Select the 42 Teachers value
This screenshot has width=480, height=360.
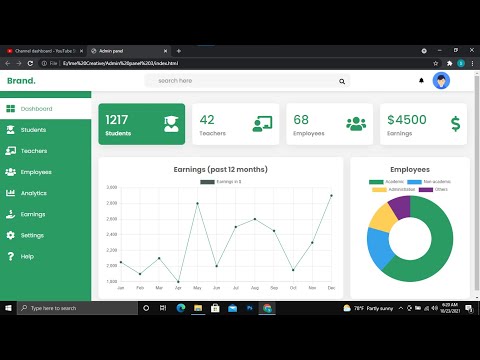pyautogui.click(x=207, y=120)
